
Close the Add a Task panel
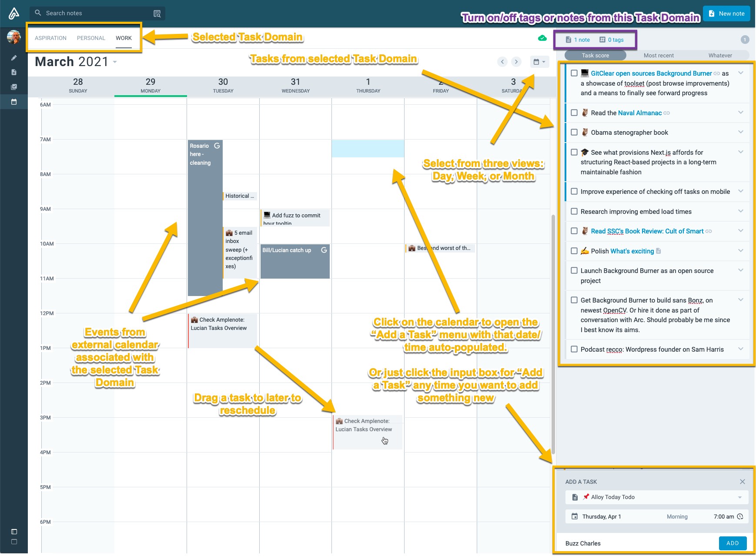click(742, 482)
